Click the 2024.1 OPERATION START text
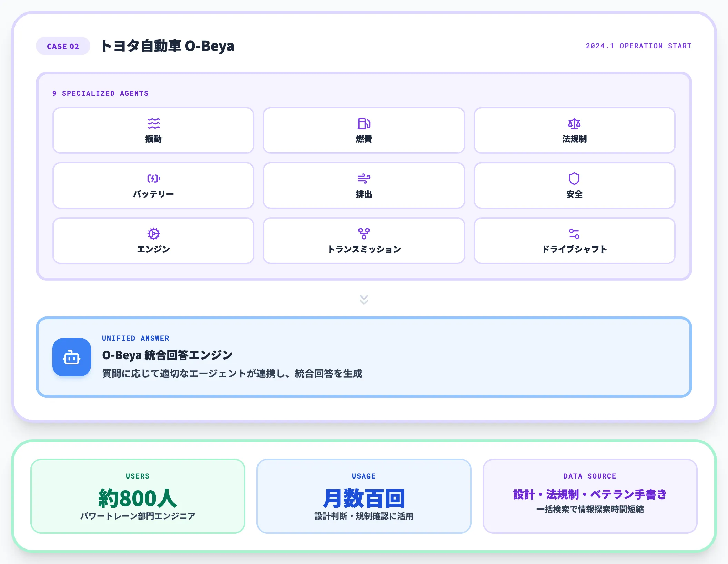 click(638, 46)
